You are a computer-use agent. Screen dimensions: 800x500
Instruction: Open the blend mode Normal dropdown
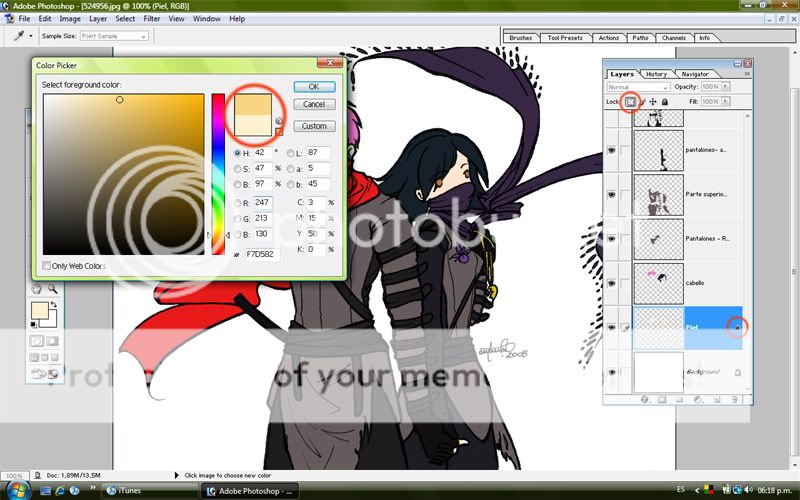pyautogui.click(x=637, y=87)
